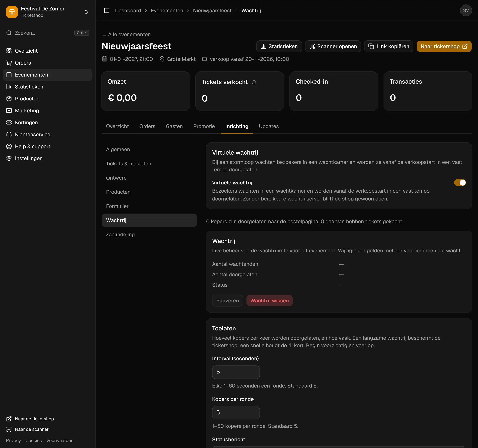
Task: Select Algemeen in settings list
Action: pyautogui.click(x=149, y=150)
